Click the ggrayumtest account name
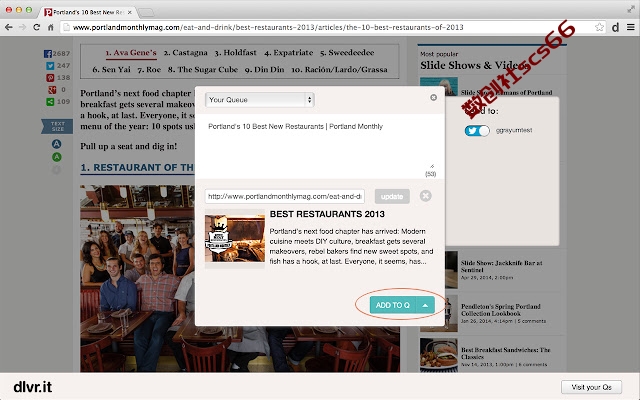Screen dimensions: 640x400 click(514, 130)
